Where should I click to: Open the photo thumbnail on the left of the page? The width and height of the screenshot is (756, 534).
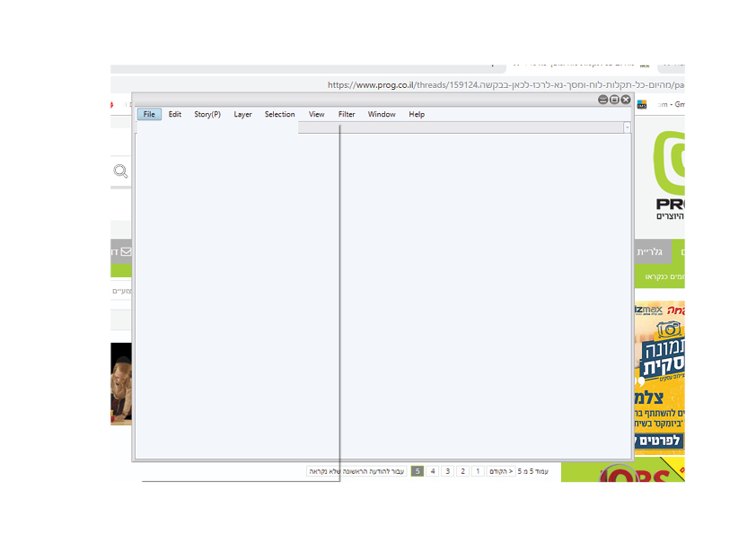point(121,383)
